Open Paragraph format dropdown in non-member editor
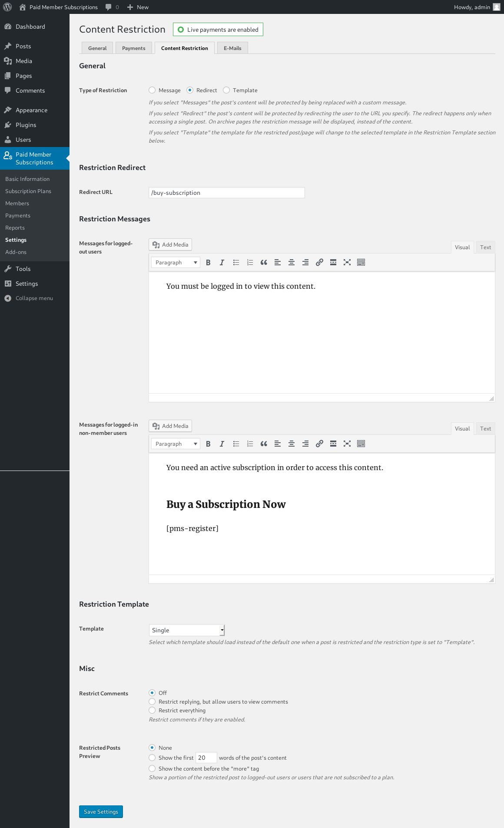 (176, 444)
